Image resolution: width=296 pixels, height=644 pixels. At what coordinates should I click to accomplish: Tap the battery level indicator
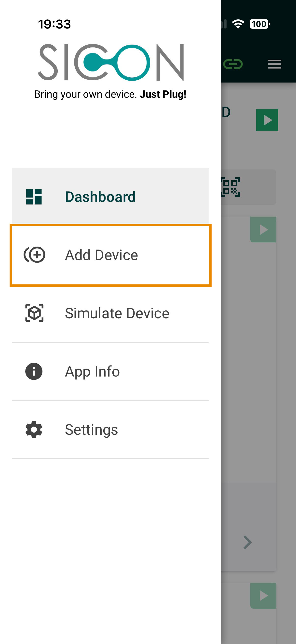[259, 24]
